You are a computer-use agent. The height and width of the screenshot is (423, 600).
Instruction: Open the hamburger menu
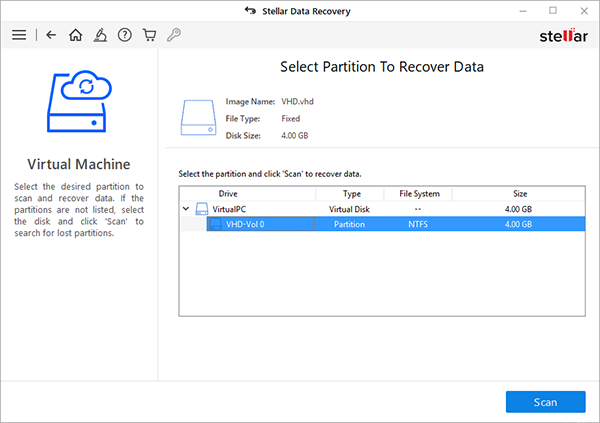point(19,35)
